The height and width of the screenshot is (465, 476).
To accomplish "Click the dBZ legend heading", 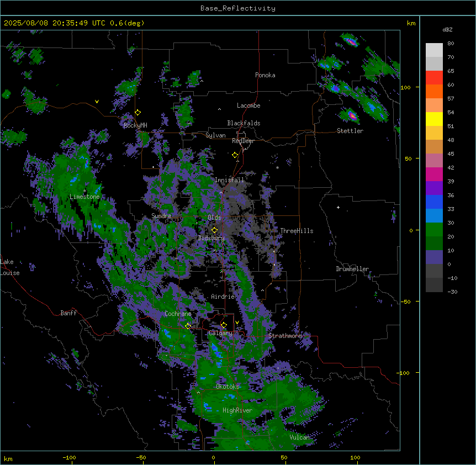I will point(447,30).
